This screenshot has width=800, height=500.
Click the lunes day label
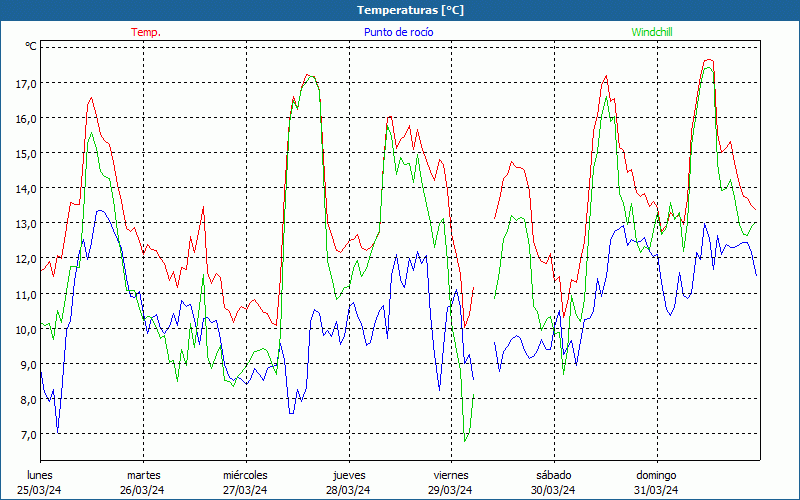coord(40,475)
